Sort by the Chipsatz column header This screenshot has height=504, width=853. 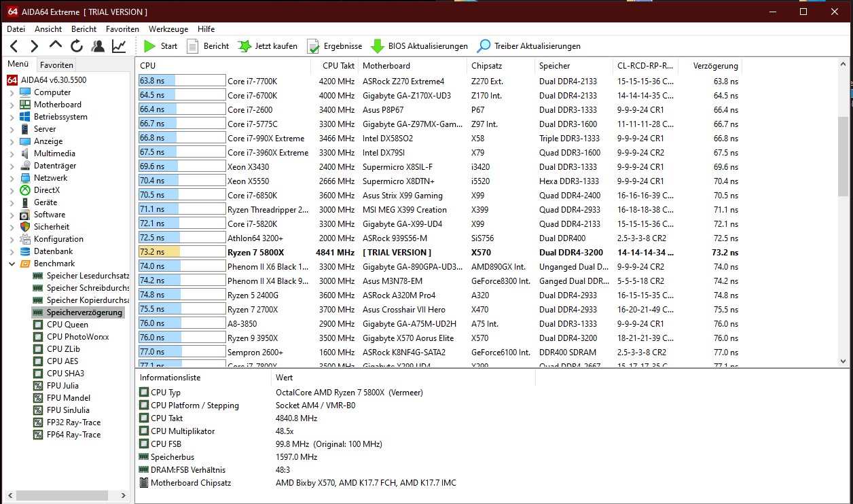(x=501, y=66)
